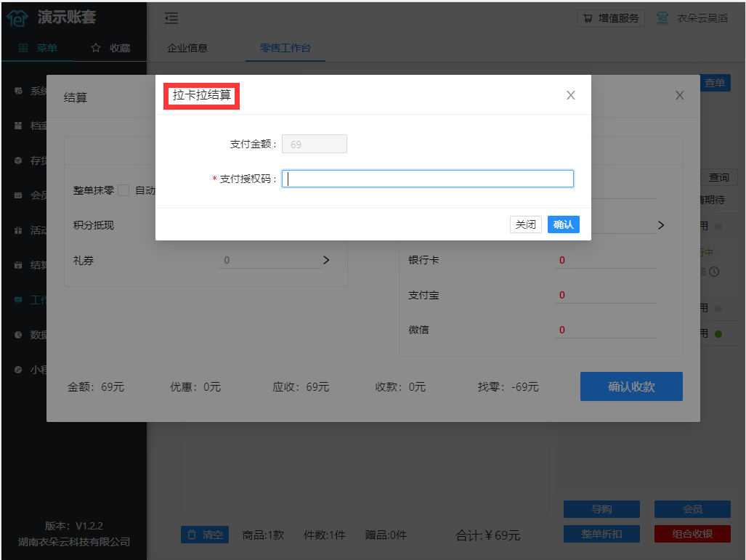Collapse the sidebar with the hamburger icon
The image size is (746, 560).
pos(171,18)
